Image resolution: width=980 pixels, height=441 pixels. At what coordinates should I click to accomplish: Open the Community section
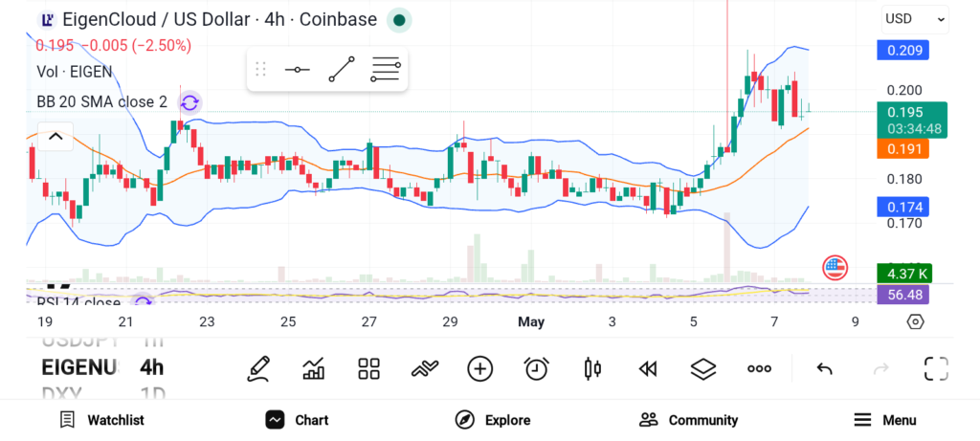tap(688, 420)
